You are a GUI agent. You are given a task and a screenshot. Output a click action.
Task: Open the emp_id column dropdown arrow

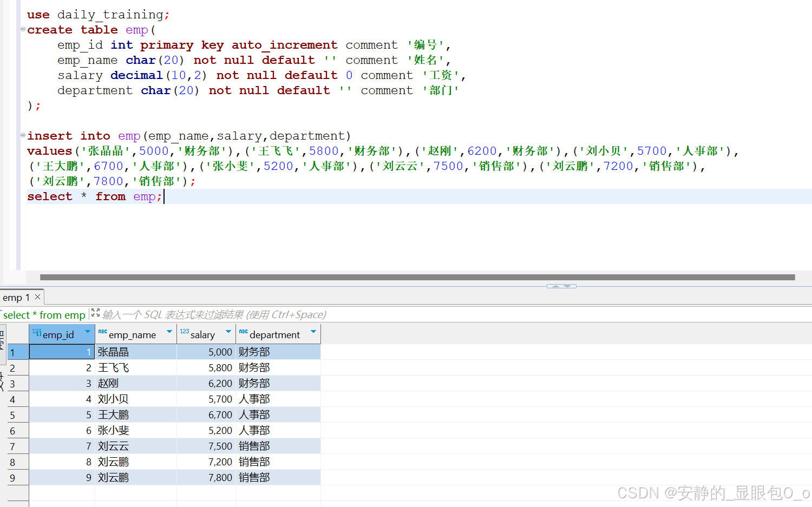88,332
